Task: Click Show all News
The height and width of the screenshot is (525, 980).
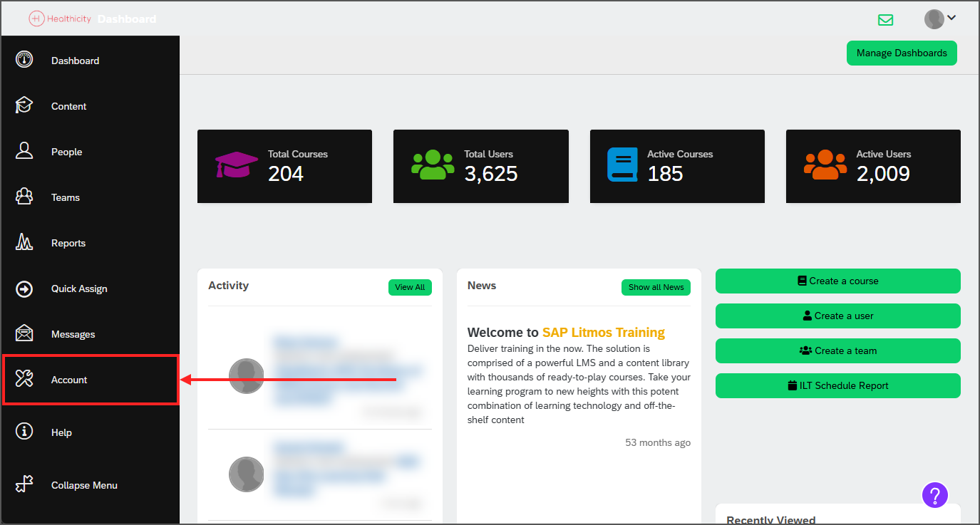Action: coord(656,287)
